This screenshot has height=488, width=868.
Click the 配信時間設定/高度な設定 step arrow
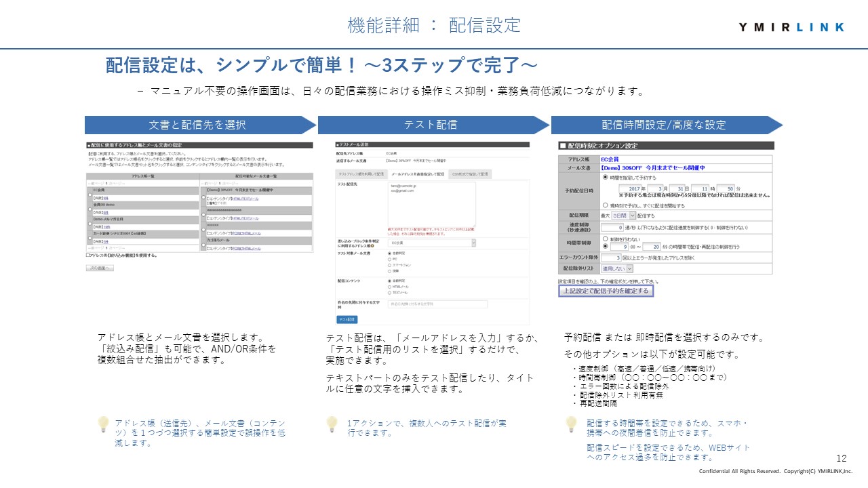[x=667, y=125]
